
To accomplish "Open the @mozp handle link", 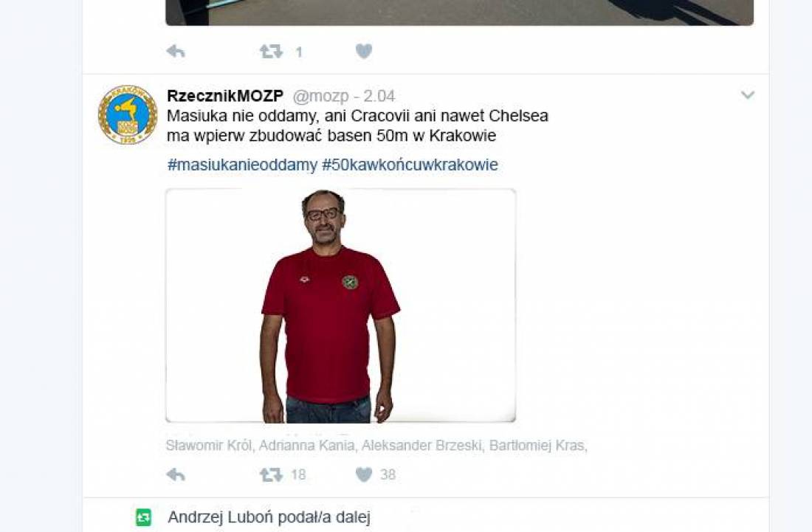I will [320, 96].
